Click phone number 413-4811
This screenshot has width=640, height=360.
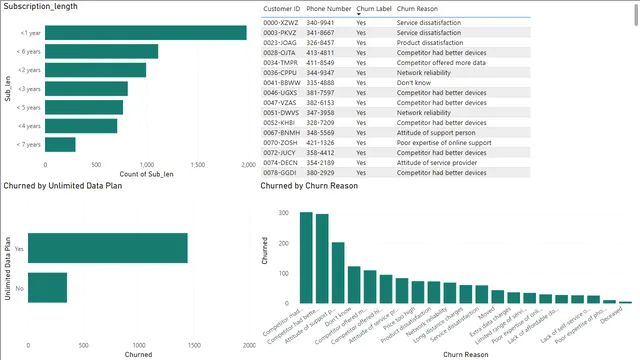point(320,53)
